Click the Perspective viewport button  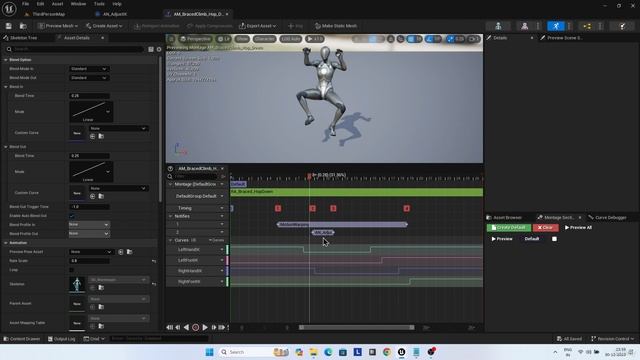tap(196, 39)
